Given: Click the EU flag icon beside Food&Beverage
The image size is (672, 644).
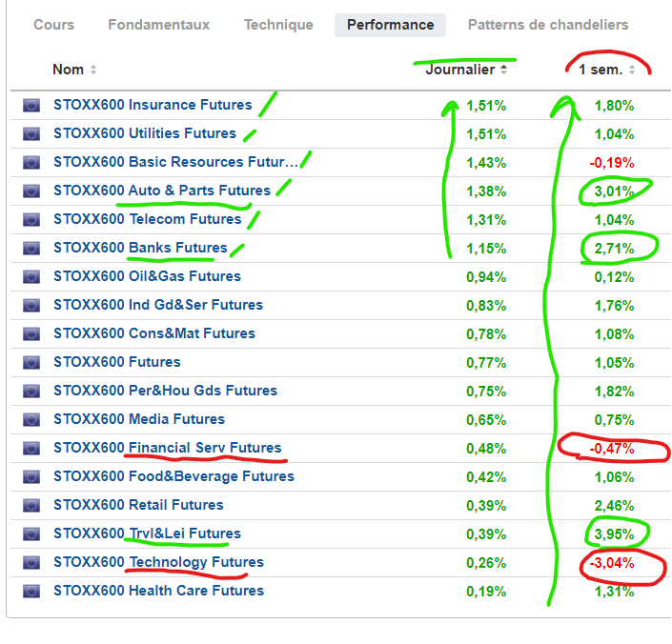Looking at the screenshot, I should 31,477.
